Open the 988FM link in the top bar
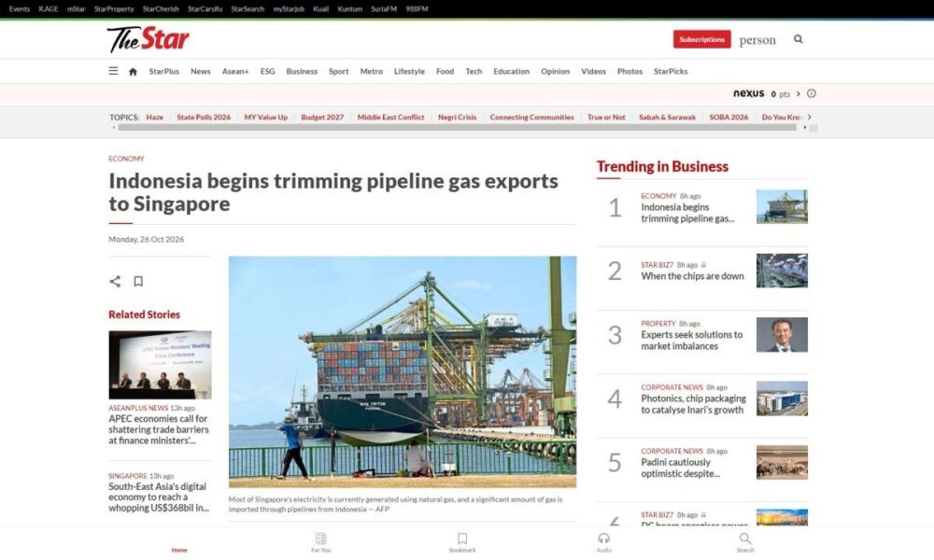Screen dimensions: 934x560 point(417,9)
